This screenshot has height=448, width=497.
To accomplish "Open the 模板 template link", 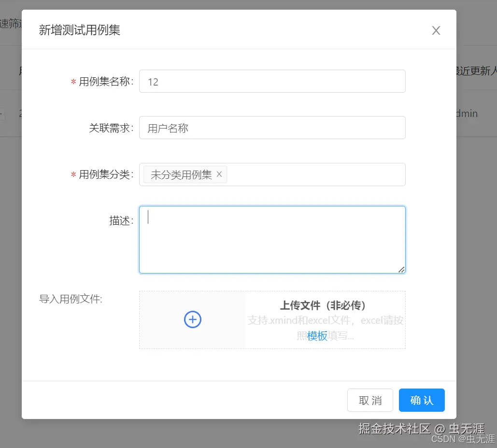I will pos(317,336).
